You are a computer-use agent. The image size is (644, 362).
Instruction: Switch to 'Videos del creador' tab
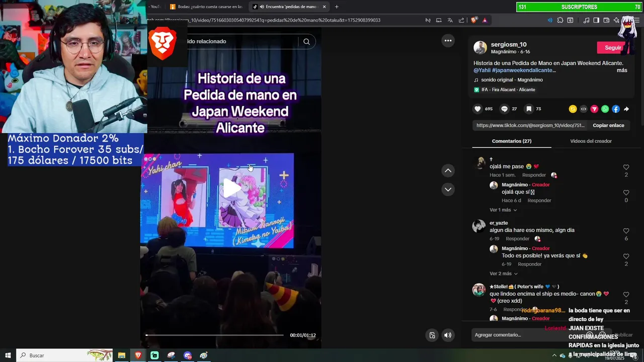click(591, 141)
